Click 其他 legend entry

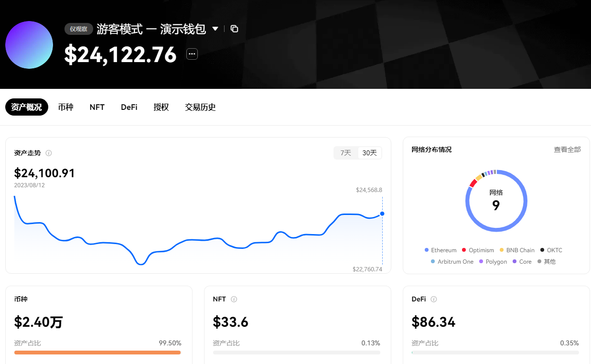pos(547,262)
